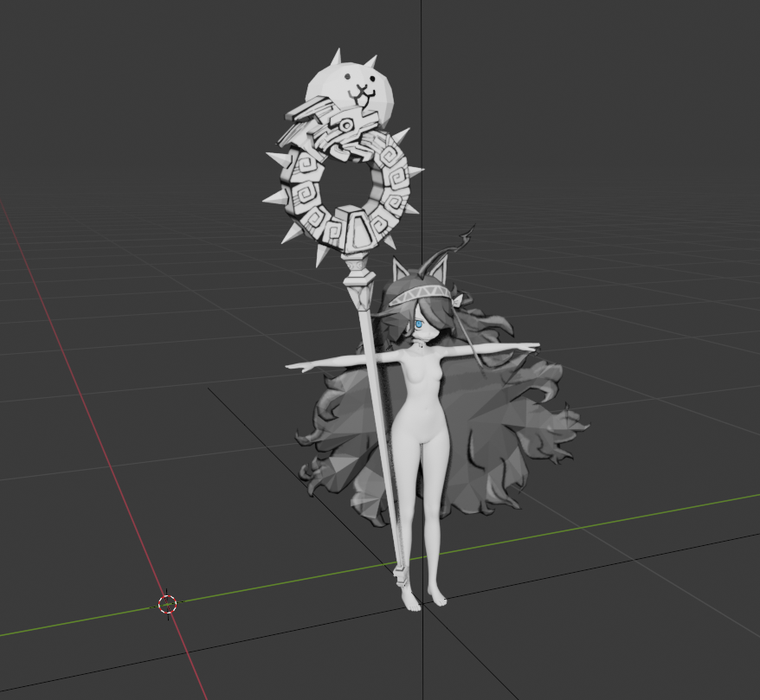
Task: Click the 3D cursor on the grid
Action: [x=168, y=604]
